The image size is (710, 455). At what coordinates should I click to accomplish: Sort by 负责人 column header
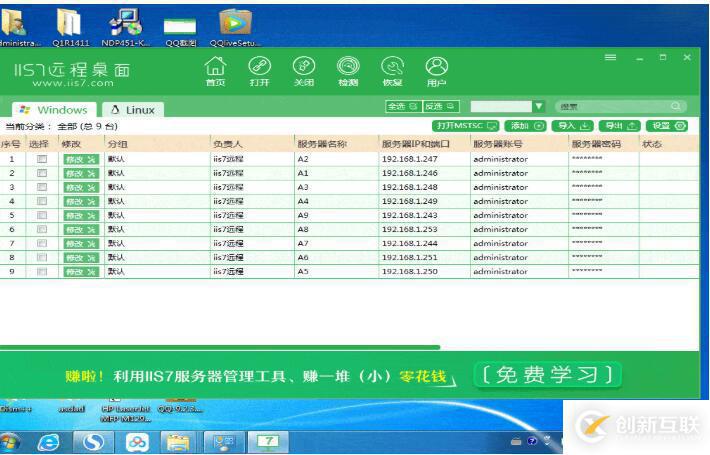[228, 144]
